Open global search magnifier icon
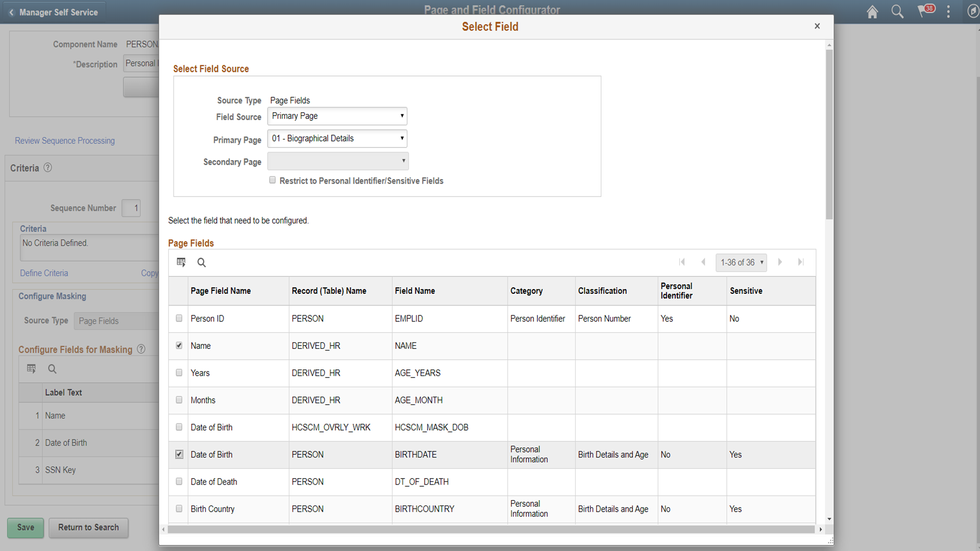980x551 pixels. click(897, 12)
